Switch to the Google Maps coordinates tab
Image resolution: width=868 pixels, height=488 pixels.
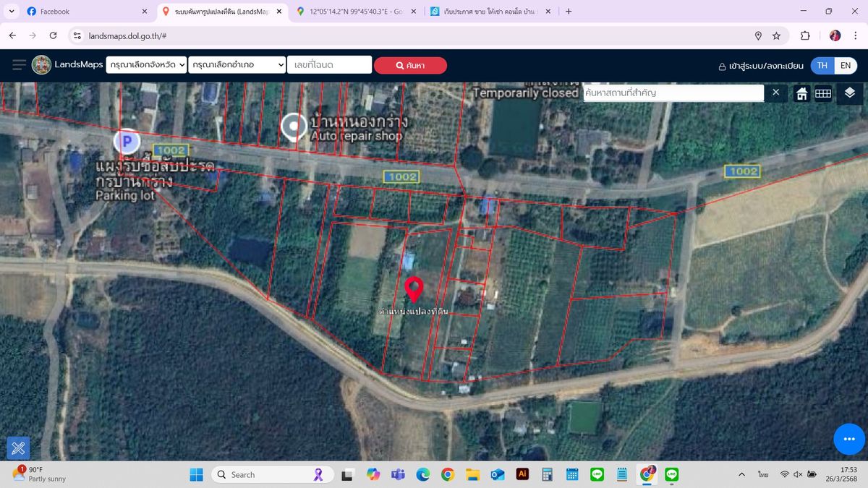354,11
